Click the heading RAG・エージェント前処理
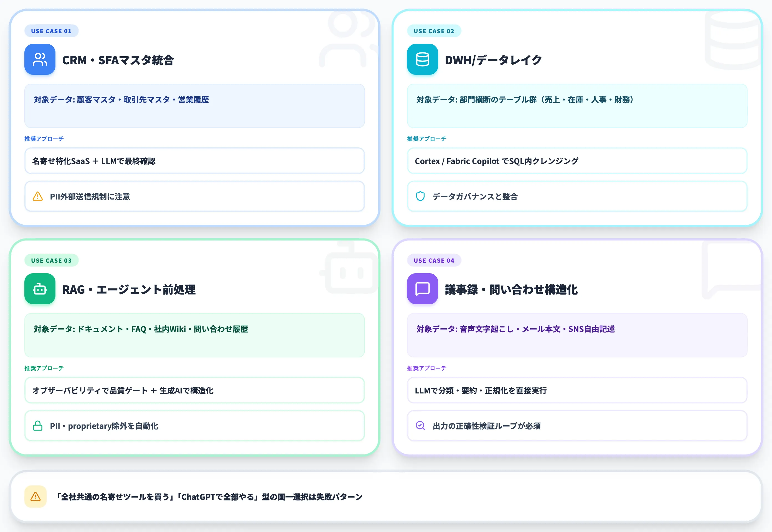The height and width of the screenshot is (532, 772). coord(129,290)
